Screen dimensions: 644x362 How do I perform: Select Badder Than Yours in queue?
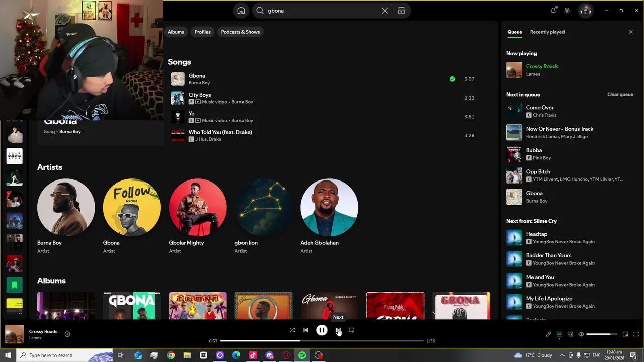[x=570, y=259]
